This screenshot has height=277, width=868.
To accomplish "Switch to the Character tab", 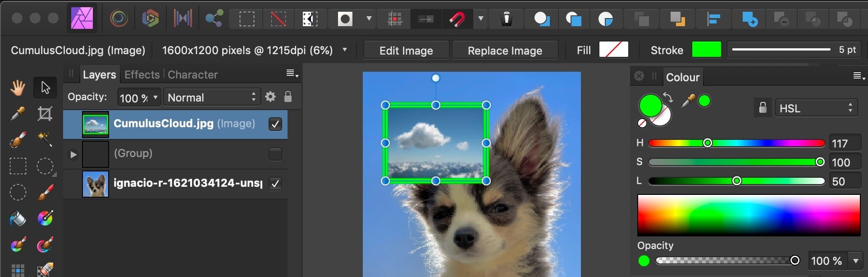I will pos(192,75).
